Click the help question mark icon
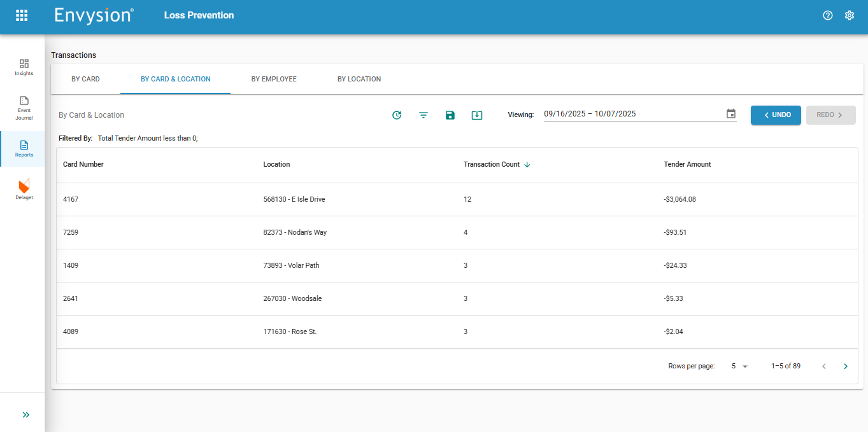 [828, 15]
